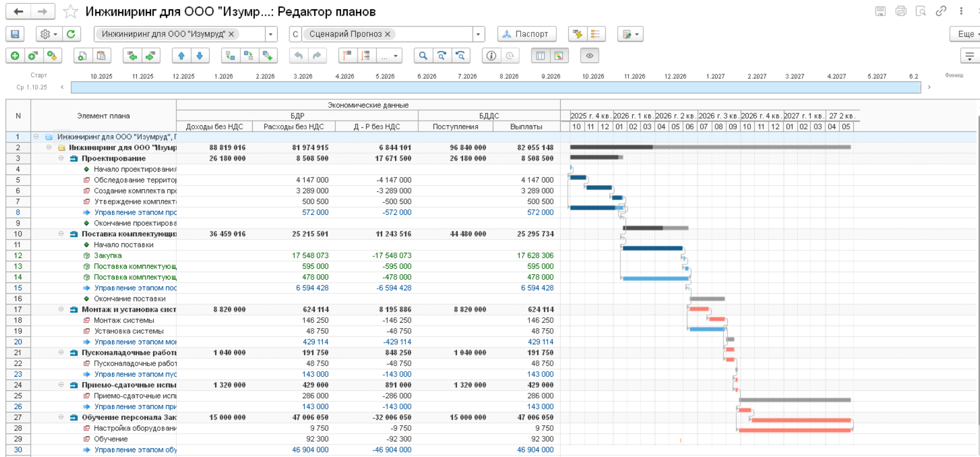980x457 pixels.
Task: Open the project selector dropdown arrow
Action: [x=271, y=34]
